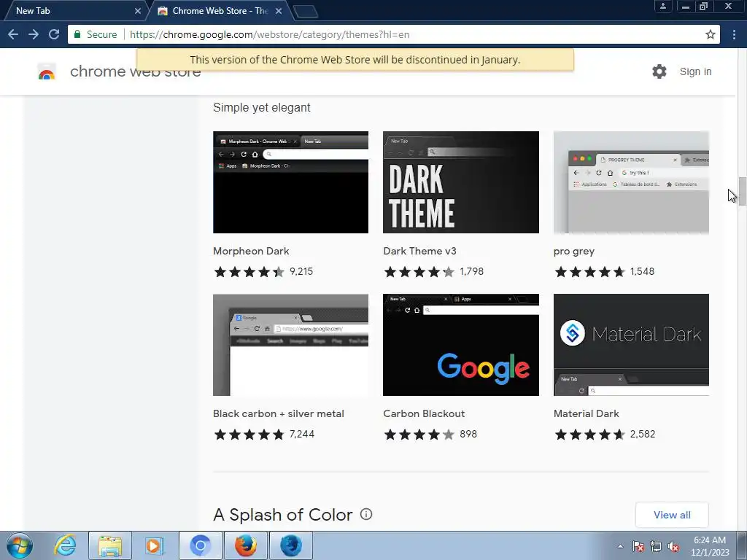The height and width of the screenshot is (560, 747).
Task: Click the discontinued in January notice
Action: coord(355,60)
